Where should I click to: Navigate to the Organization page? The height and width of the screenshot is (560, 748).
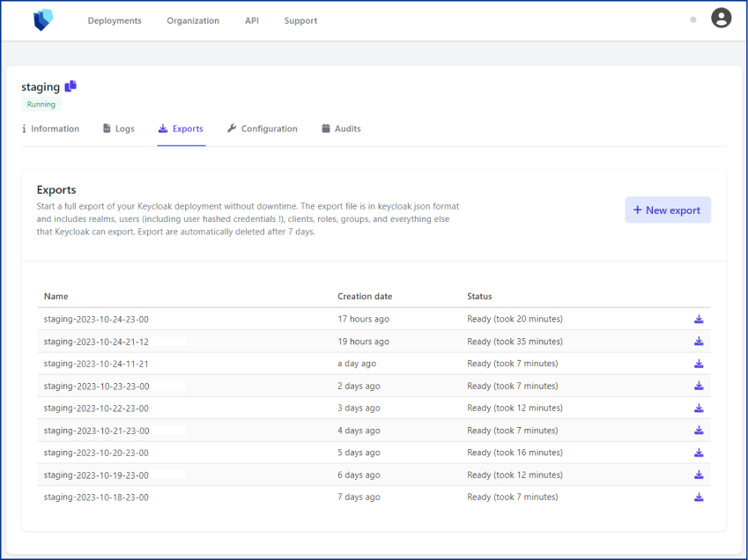[192, 20]
